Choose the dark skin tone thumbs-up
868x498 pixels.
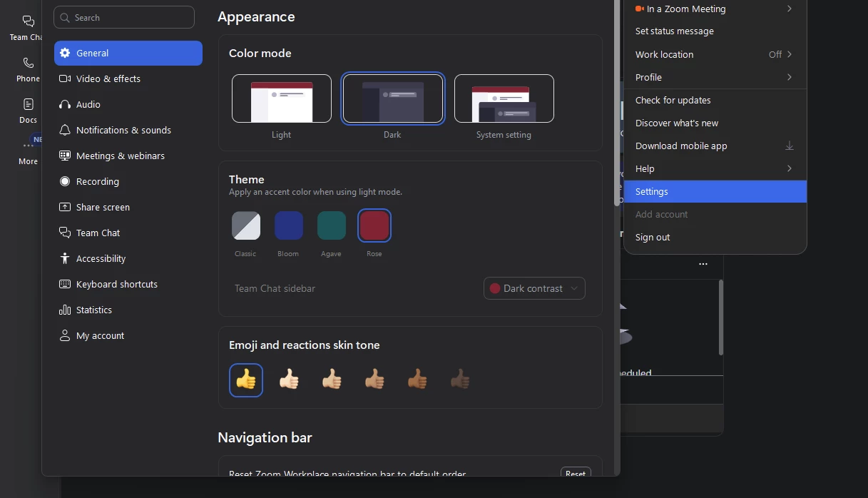pyautogui.click(x=460, y=380)
